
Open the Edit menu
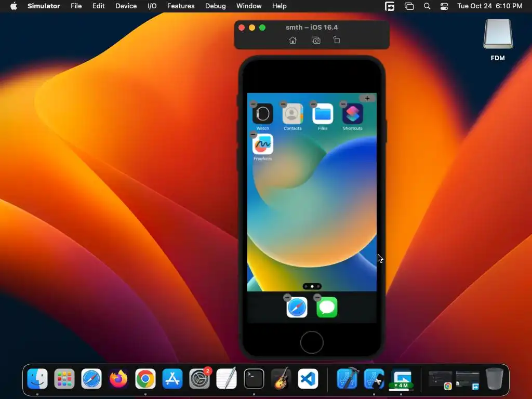pos(98,6)
